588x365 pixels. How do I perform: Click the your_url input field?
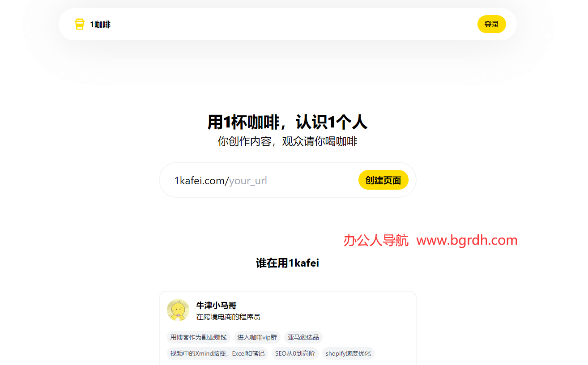[268, 180]
